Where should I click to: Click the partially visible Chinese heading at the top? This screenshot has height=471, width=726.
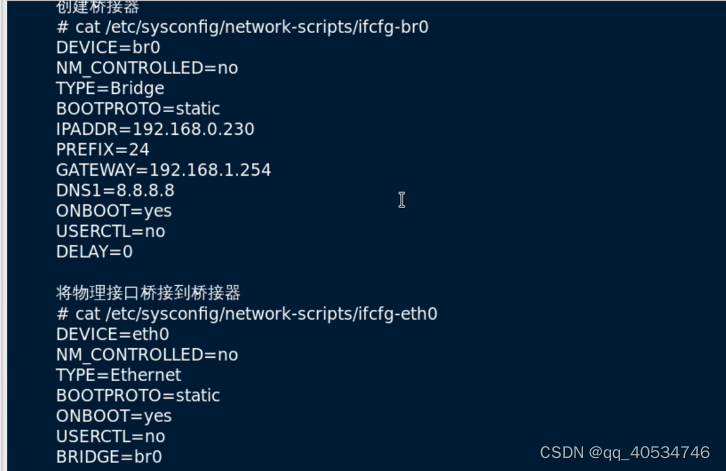point(97,6)
